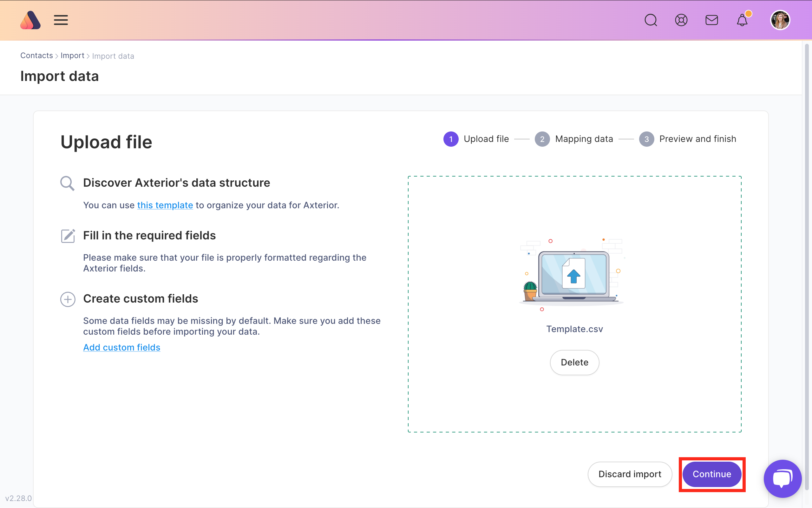Open the user profile avatar
812x508 pixels.
[x=780, y=20]
